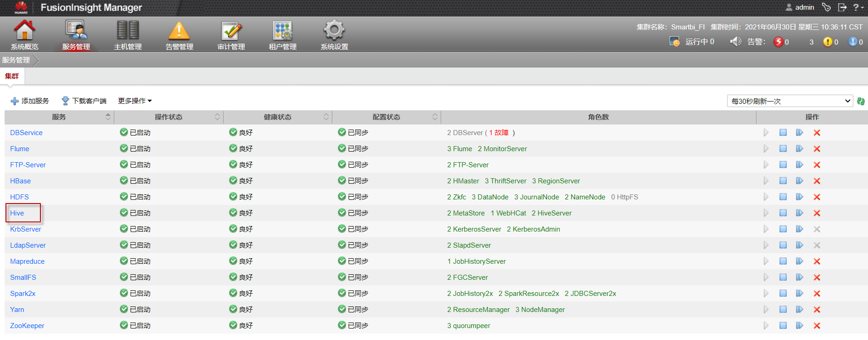This screenshot has width=868, height=340.
Task: Restart the HDFS service
Action: [x=800, y=197]
